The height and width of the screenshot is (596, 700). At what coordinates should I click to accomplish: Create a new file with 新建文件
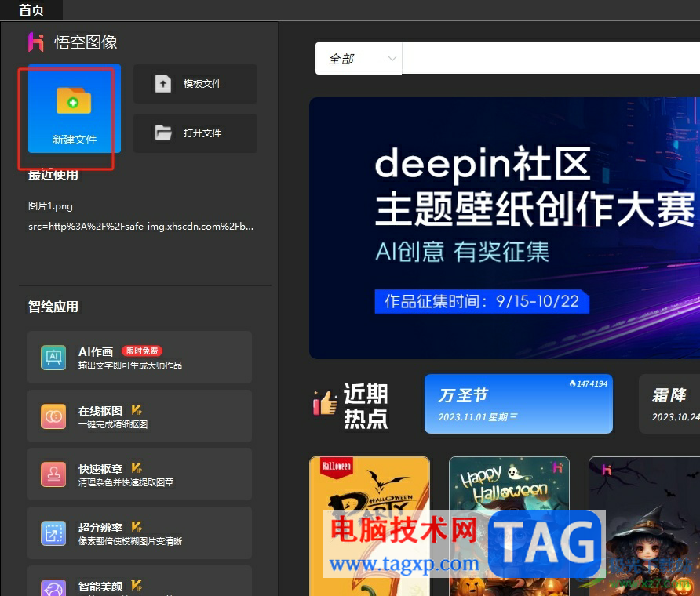pos(74,109)
